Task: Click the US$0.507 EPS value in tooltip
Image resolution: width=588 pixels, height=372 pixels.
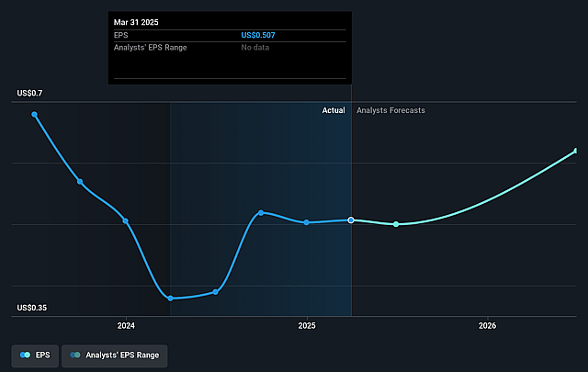Action: coord(258,35)
